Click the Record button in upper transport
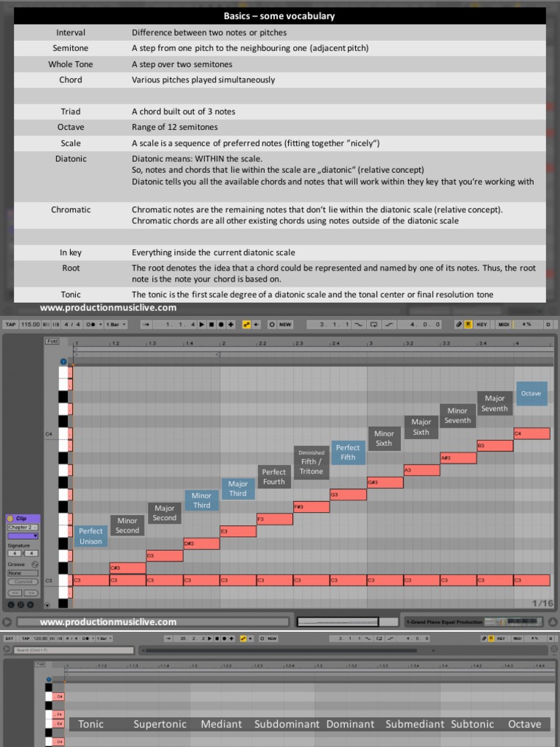The image size is (560, 747). tap(221, 325)
